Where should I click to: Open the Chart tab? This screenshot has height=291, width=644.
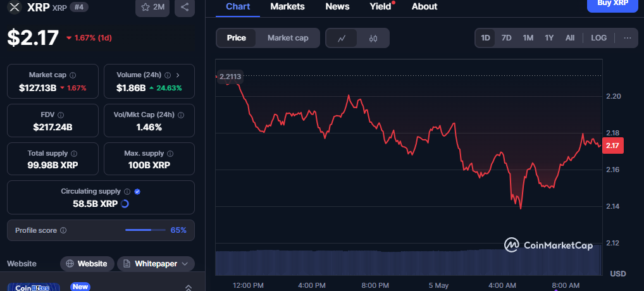tap(238, 6)
